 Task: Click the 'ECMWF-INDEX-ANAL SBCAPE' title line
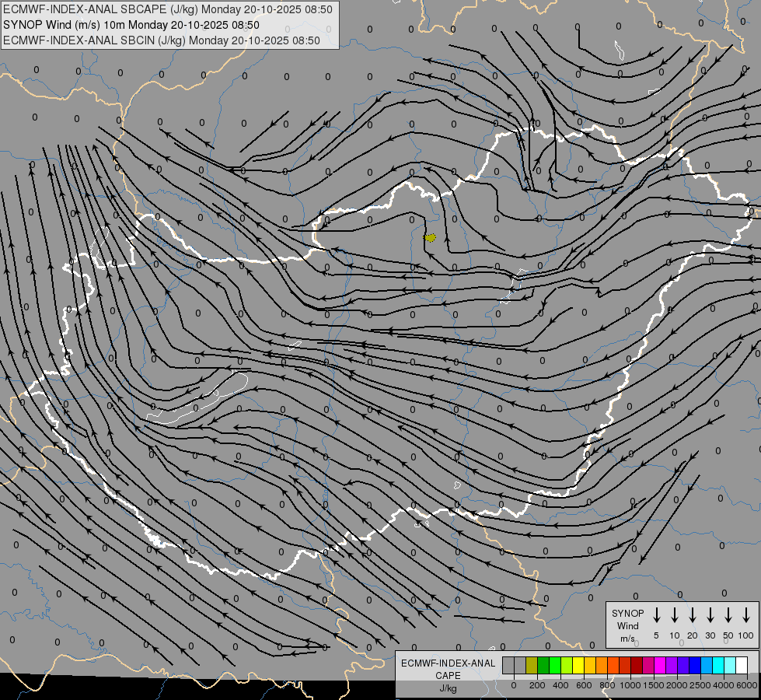coord(168,9)
